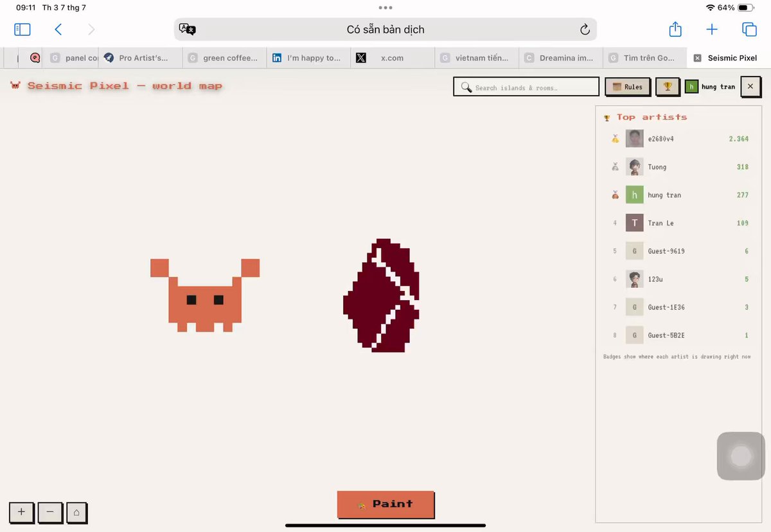The height and width of the screenshot is (532, 771).
Task: Select Guest-9619 in Top artists
Action: pyautogui.click(x=680, y=251)
